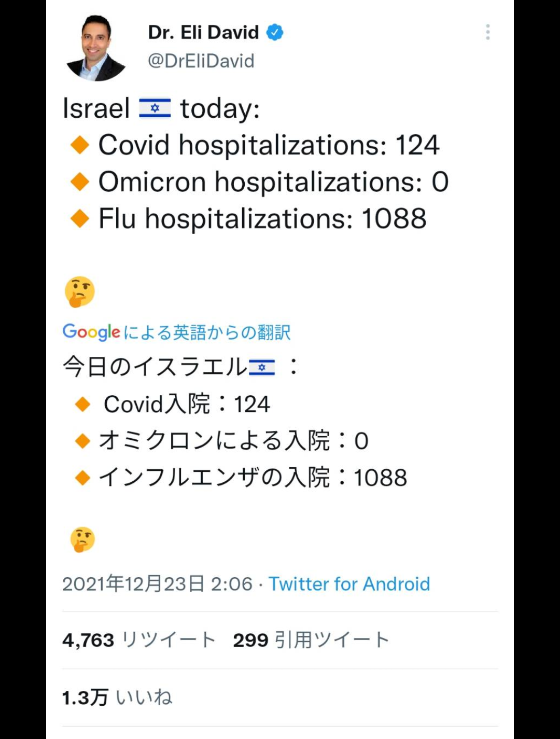Click the Israel flag emoji in English tweet
Image resolution: width=560 pixels, height=739 pixels.
pos(155,108)
